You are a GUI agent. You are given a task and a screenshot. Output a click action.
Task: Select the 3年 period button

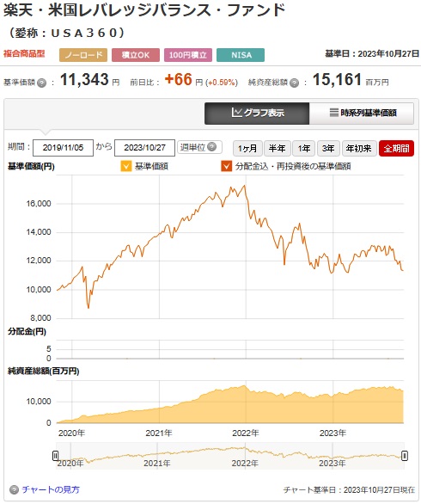tap(328, 148)
